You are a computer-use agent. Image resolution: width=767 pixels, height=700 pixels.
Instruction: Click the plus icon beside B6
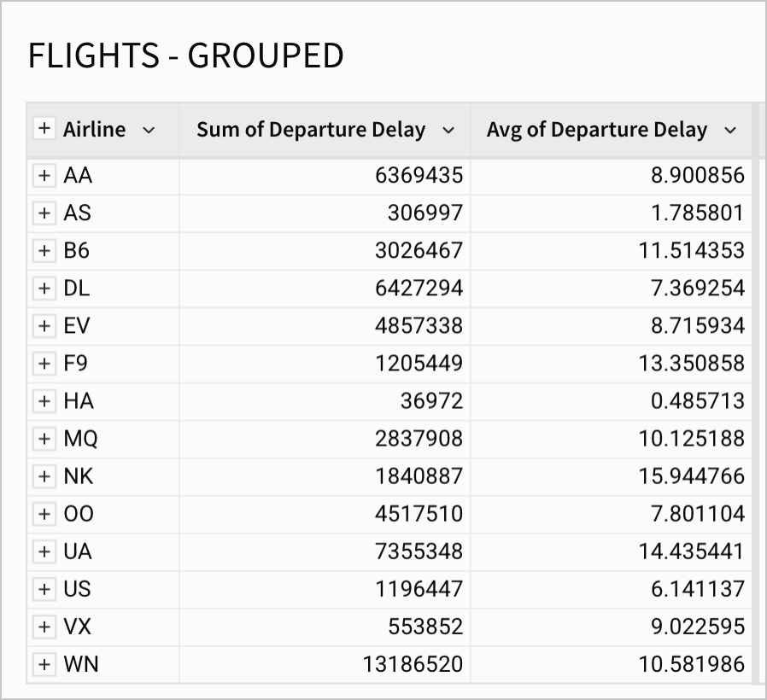pos(44,251)
